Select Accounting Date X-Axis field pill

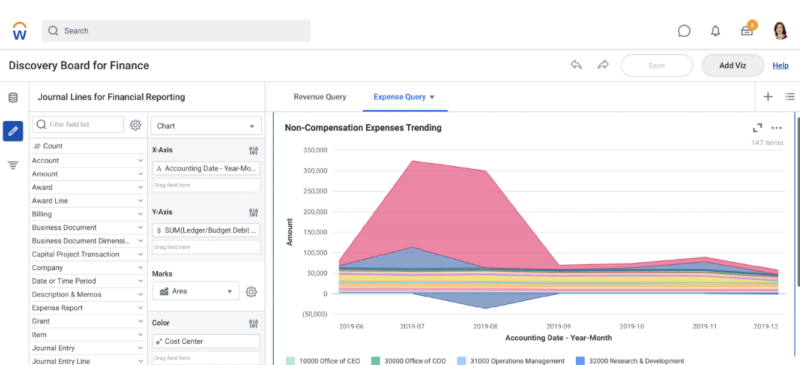tap(206, 168)
